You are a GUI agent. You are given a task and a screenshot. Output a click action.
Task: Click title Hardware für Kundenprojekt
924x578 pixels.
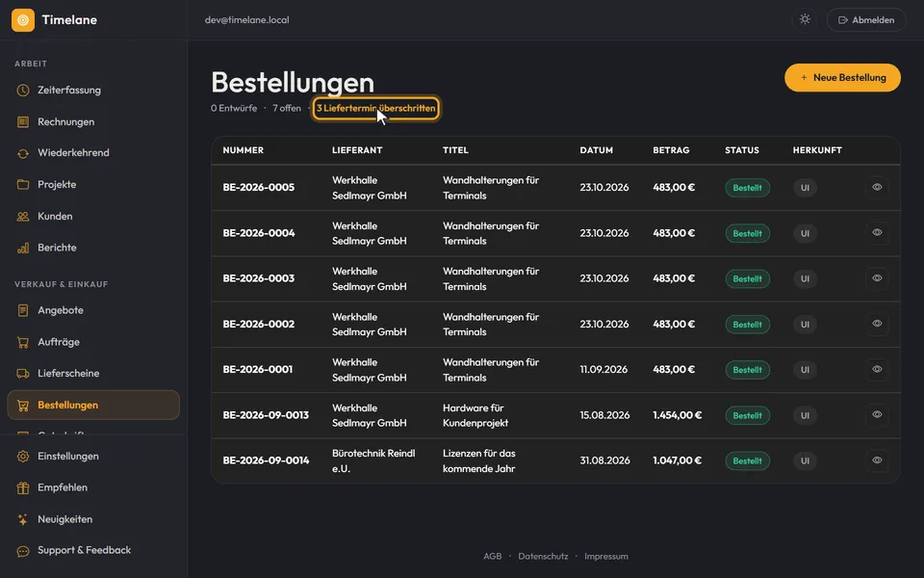(x=475, y=415)
